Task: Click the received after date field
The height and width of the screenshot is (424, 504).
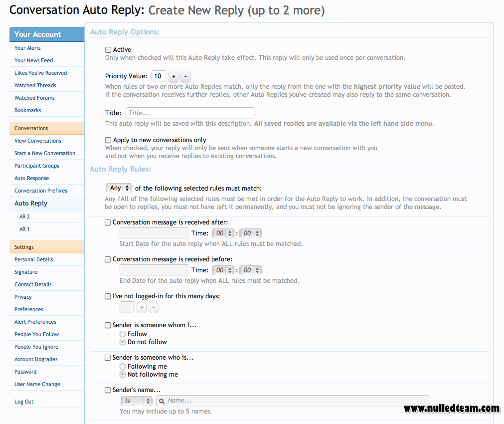Action: (x=154, y=233)
